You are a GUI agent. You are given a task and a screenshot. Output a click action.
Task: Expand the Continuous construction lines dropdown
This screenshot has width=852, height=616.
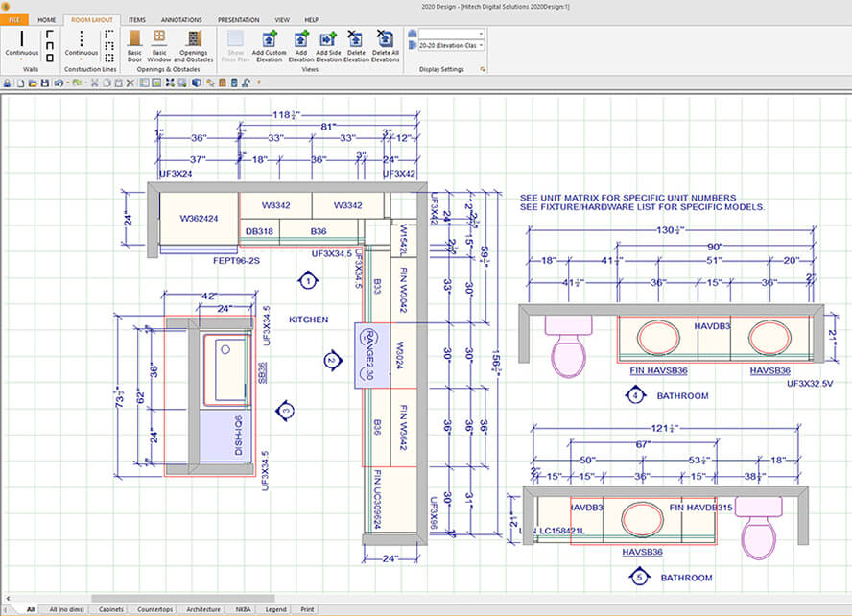coord(81,59)
